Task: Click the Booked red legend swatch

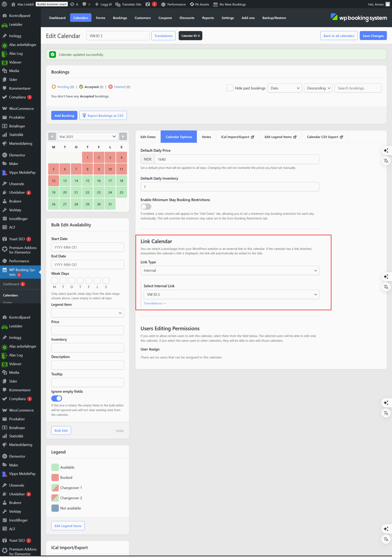Action: coord(55,477)
